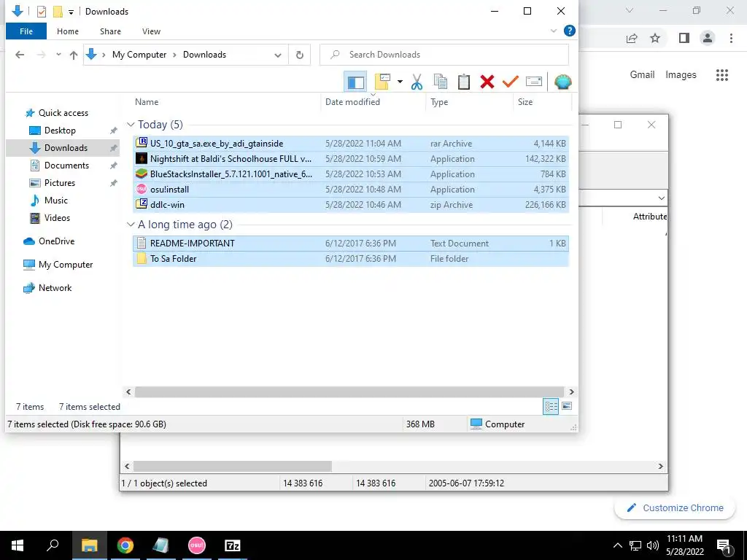This screenshot has width=747, height=560.
Task: Select the ddlc-win zip archive
Action: (x=351, y=204)
